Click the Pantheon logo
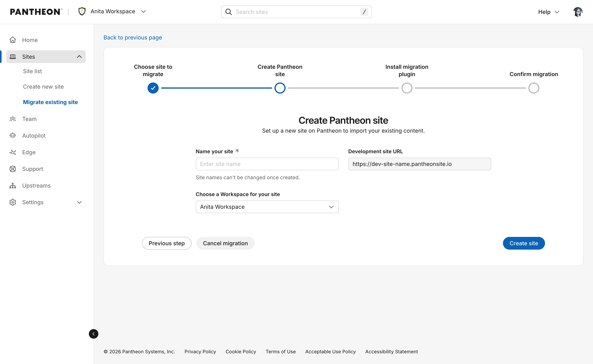Screen dimensions: 593x364 click(x=36, y=12)
